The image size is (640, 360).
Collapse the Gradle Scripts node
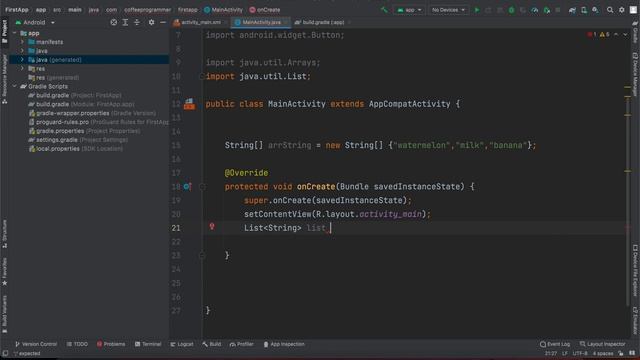tap(15, 87)
